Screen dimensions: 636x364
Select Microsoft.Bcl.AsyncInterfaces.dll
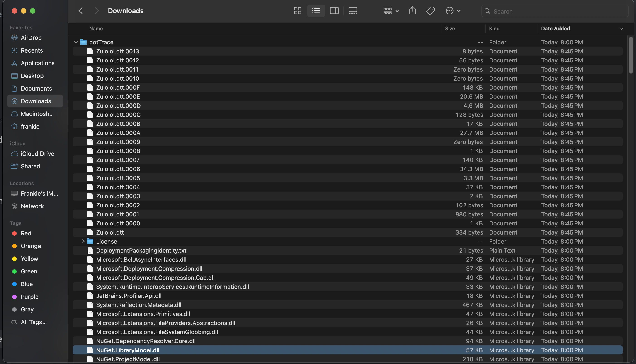click(347, 259)
